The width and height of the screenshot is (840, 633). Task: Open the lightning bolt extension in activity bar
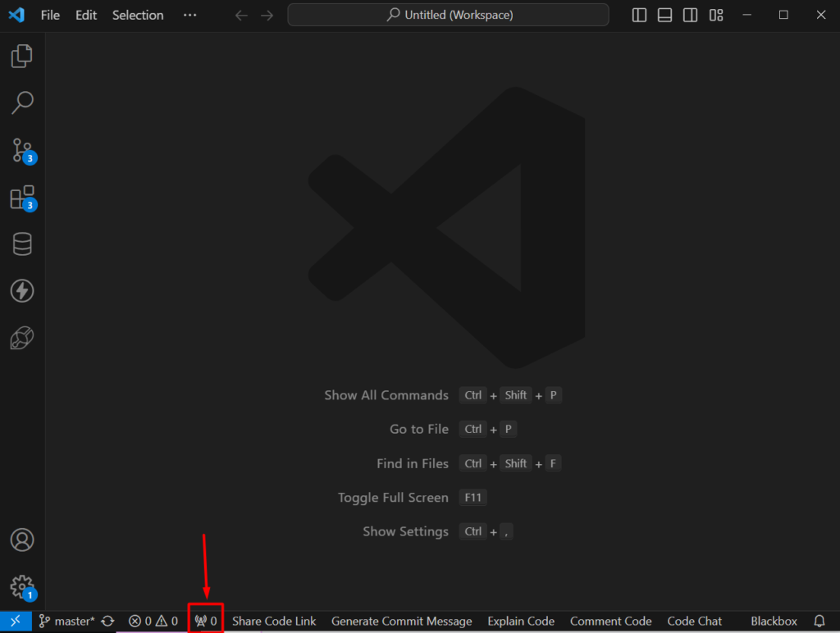click(x=22, y=291)
